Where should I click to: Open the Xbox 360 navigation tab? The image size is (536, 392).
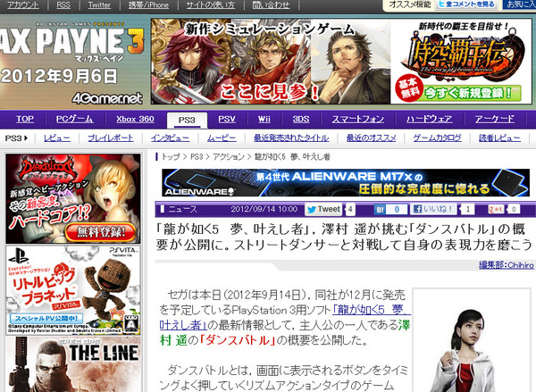tap(135, 120)
